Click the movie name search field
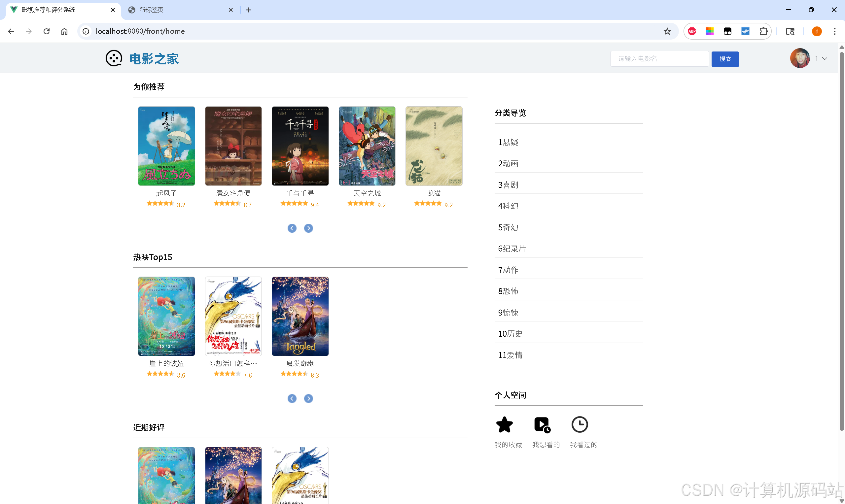Viewport: 845px width, 504px height. (x=659, y=59)
